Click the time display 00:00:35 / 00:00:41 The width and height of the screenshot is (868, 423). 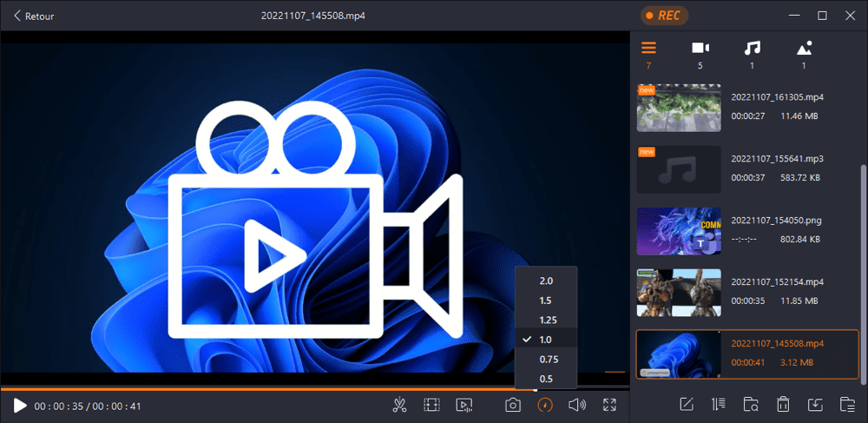click(88, 406)
